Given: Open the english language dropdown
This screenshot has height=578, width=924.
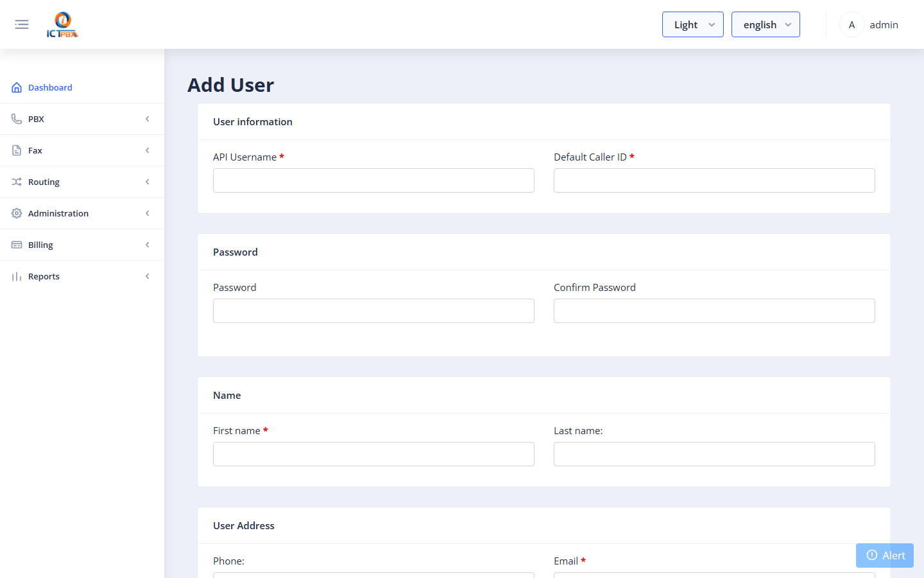Looking at the screenshot, I should (766, 24).
